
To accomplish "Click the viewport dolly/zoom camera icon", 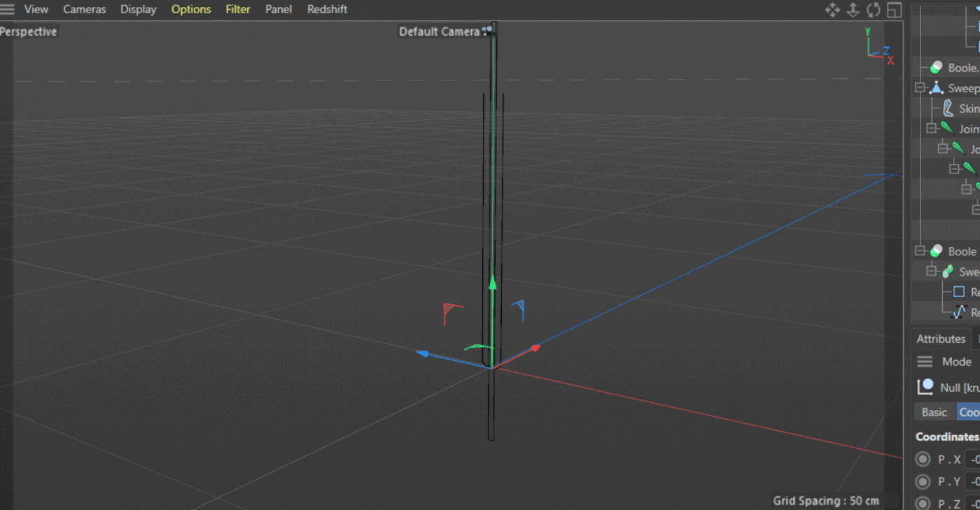I will (x=853, y=10).
